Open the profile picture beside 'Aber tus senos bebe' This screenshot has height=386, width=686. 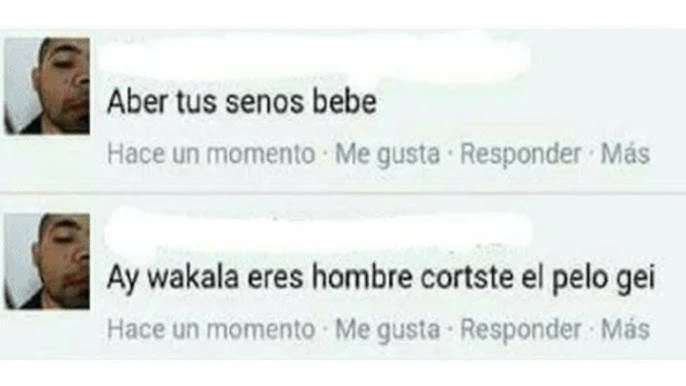click(47, 86)
